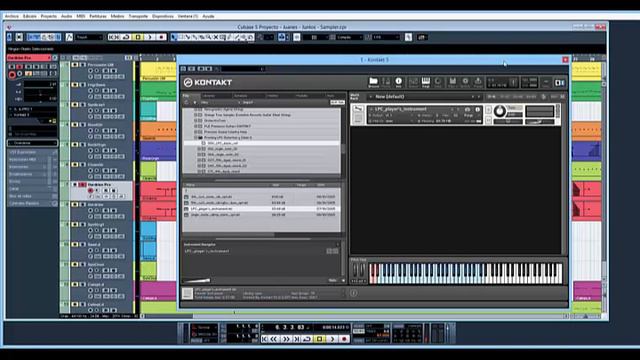Select LPC_players_instrument file in the list
The width and height of the screenshot is (640, 360).
(261, 209)
